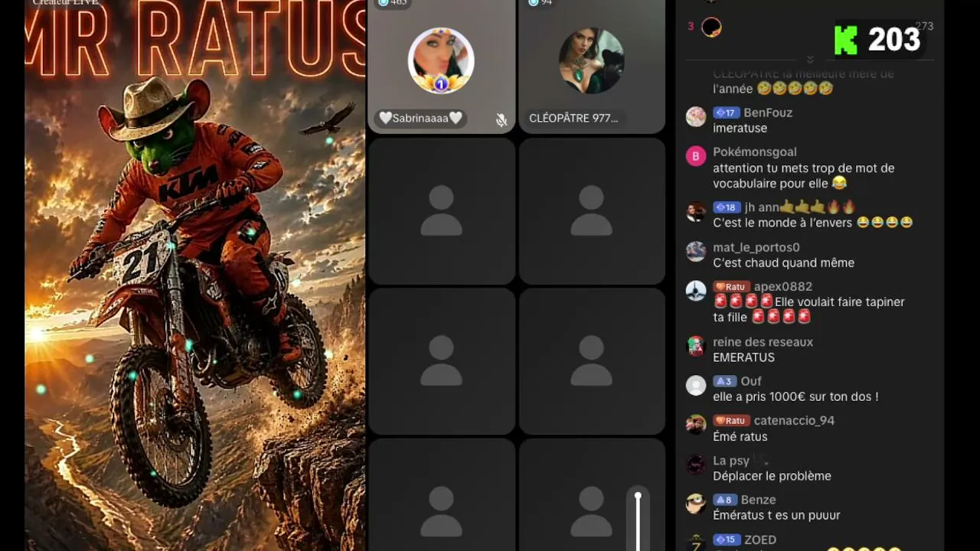
Task: Click the message "EMERATUS" from reine des reseaux
Action: coord(743,357)
